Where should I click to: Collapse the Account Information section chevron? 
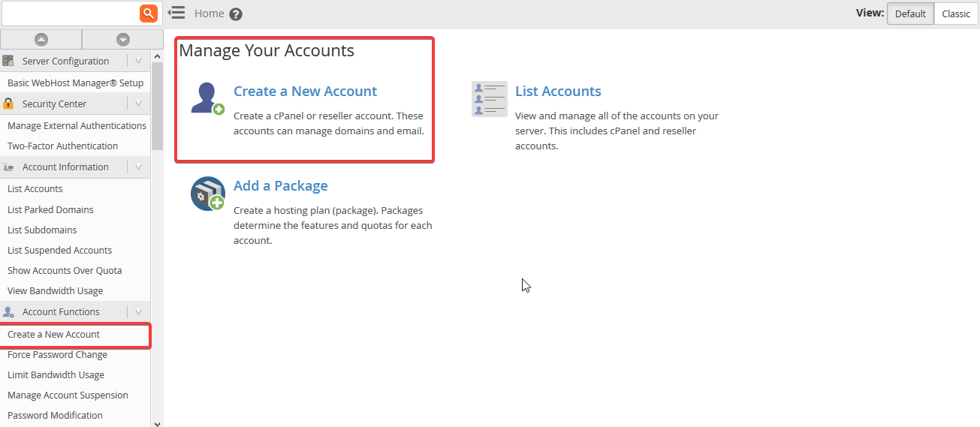click(x=138, y=167)
